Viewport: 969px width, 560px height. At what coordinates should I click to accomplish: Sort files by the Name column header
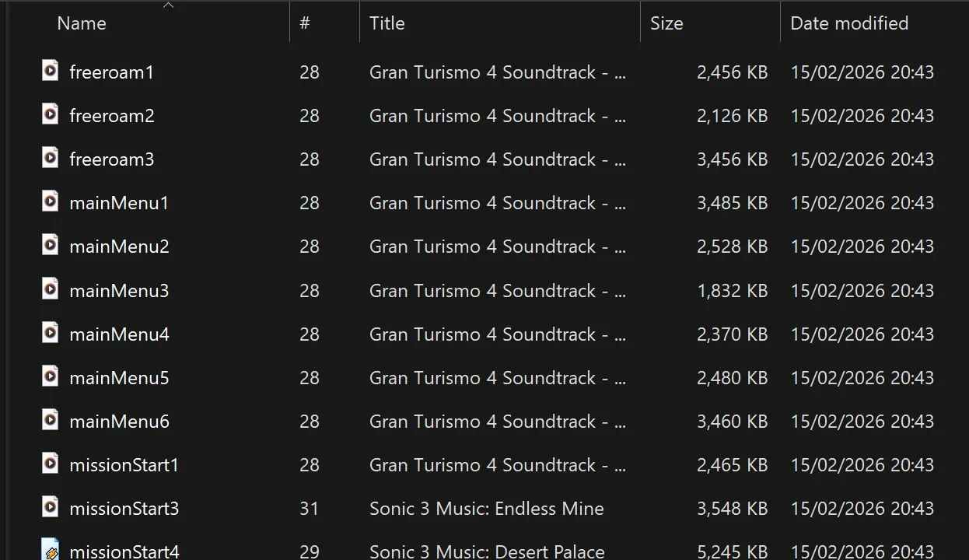point(82,23)
